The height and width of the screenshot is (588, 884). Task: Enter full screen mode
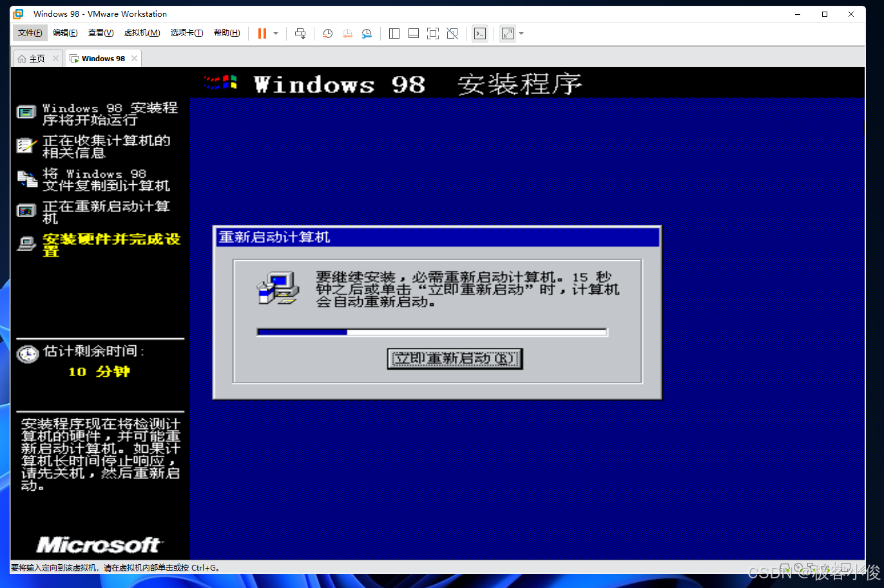[x=433, y=33]
